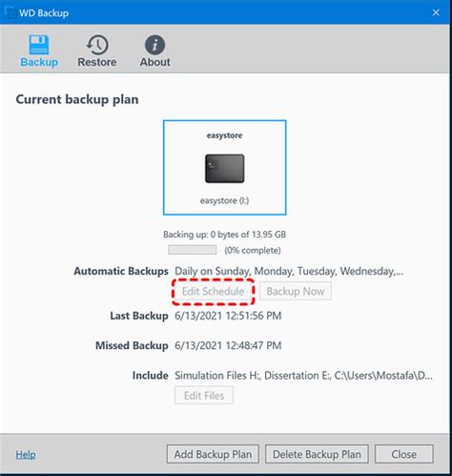This screenshot has height=476, width=452.
Task: Click the 'Simulation Files H:, Dissertation E:' include text
Action: point(303,376)
